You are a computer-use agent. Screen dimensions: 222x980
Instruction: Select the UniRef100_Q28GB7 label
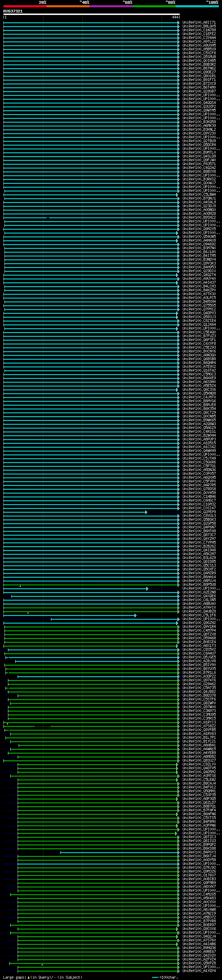[x=199, y=91]
